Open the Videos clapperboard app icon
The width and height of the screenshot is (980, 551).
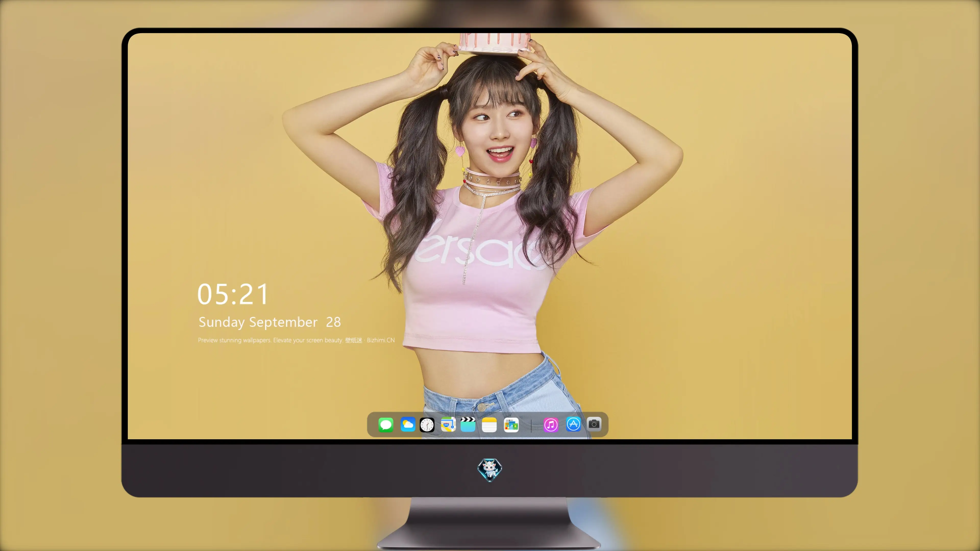pos(468,424)
